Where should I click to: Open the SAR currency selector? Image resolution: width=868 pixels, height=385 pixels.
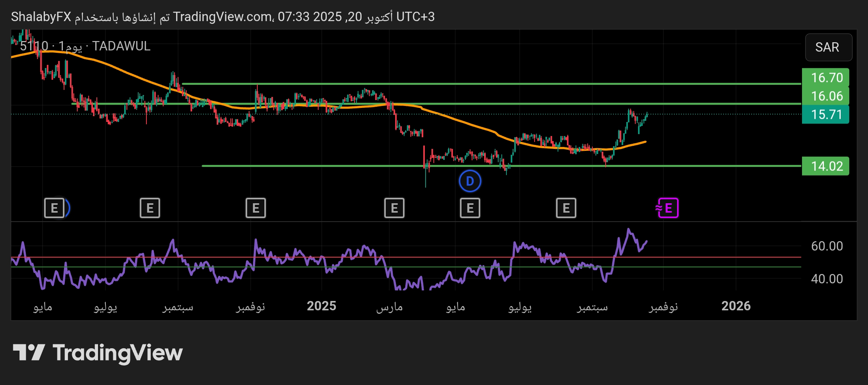click(x=828, y=47)
